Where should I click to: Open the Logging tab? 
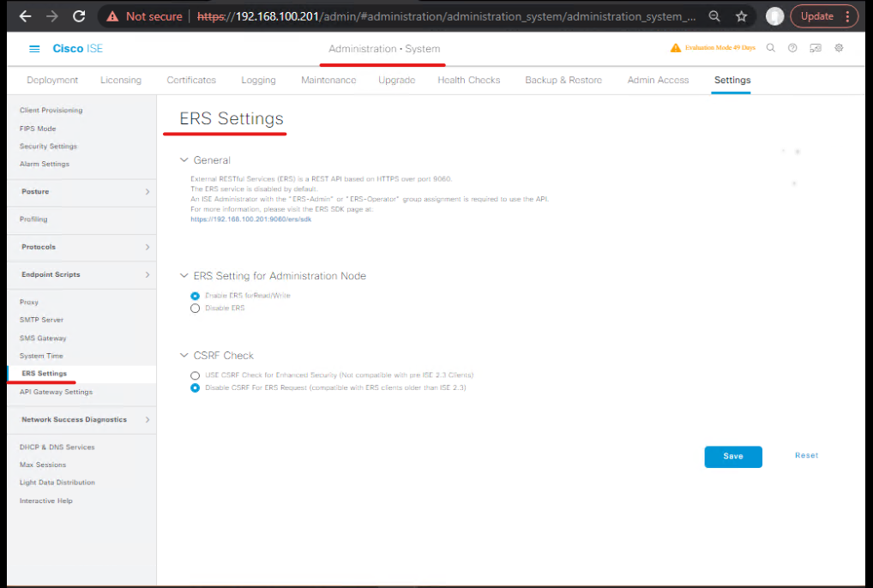[258, 80]
